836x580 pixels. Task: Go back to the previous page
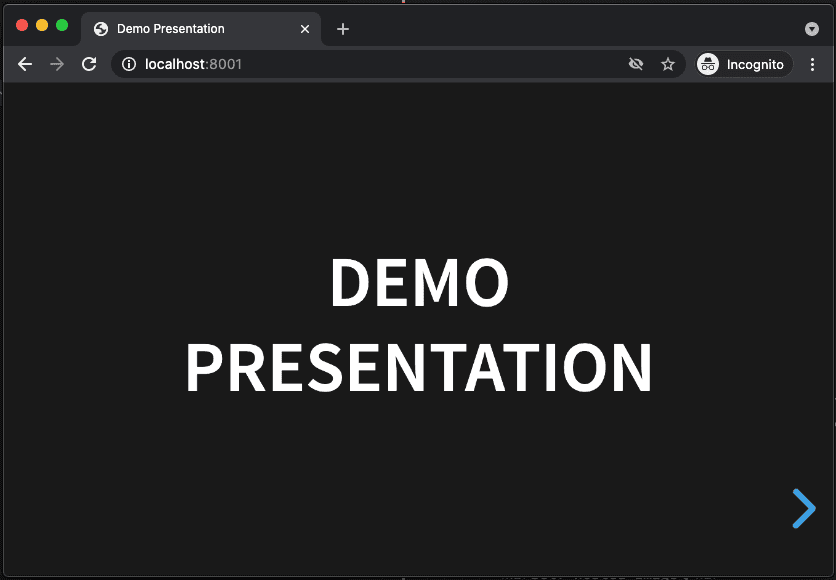[25, 65]
